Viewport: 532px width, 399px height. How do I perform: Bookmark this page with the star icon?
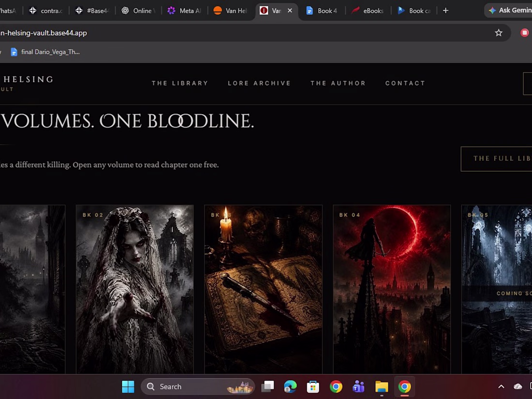499,33
